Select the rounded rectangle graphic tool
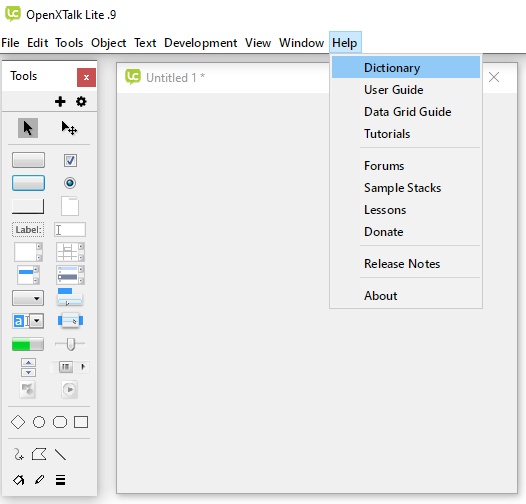The width and height of the screenshot is (526, 504). pos(60,422)
